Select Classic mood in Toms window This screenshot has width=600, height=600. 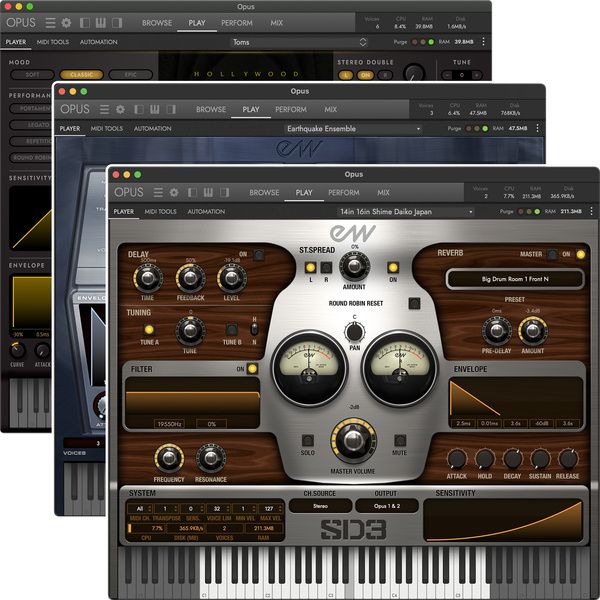click(82, 75)
